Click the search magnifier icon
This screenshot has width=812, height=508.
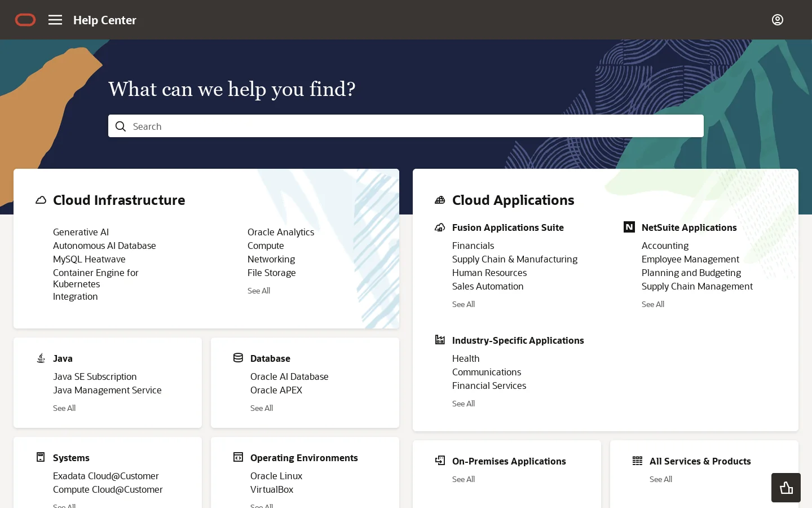(121, 126)
